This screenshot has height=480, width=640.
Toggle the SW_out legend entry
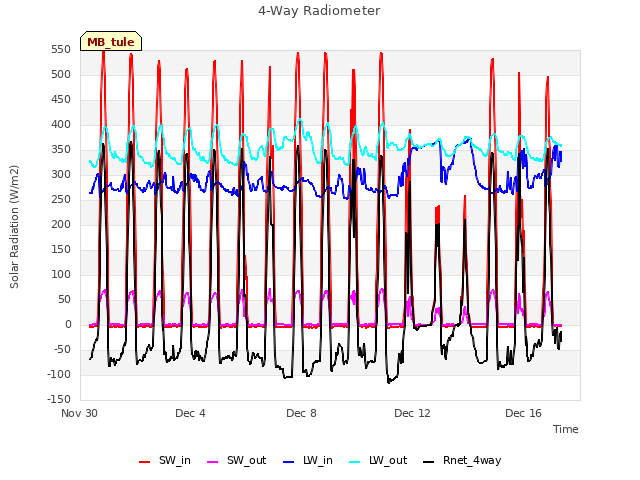237,461
